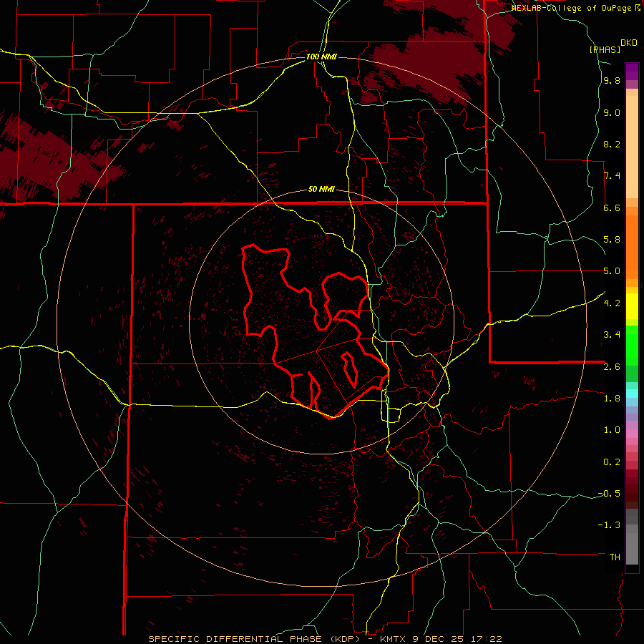Select the 9.0 value on the scale

612,112
